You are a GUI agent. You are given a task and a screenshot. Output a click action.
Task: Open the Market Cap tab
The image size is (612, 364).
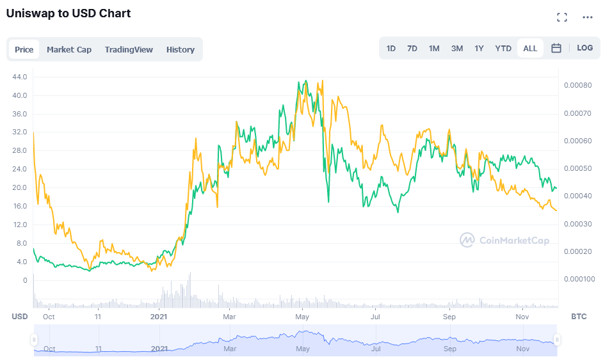pos(69,49)
